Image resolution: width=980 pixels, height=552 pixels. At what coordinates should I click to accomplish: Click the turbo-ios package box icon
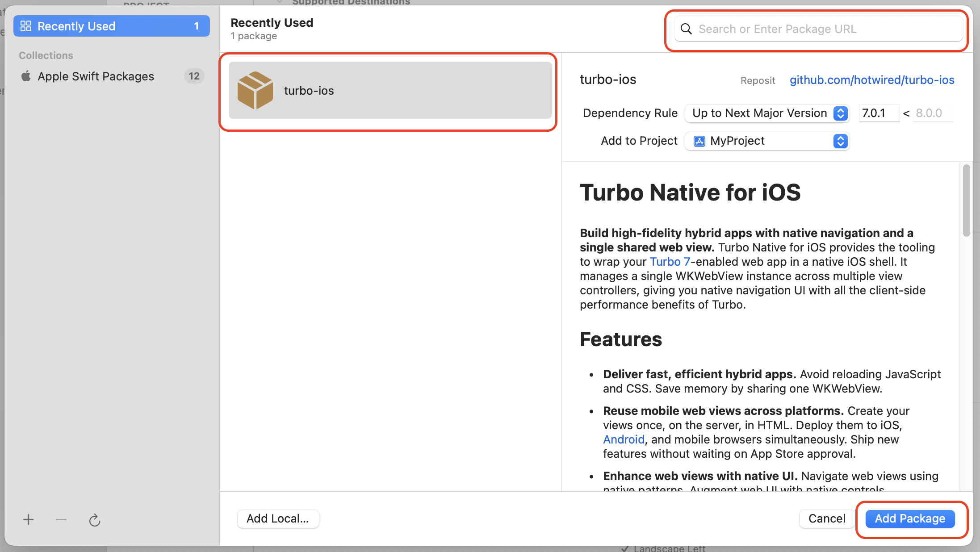[255, 90]
